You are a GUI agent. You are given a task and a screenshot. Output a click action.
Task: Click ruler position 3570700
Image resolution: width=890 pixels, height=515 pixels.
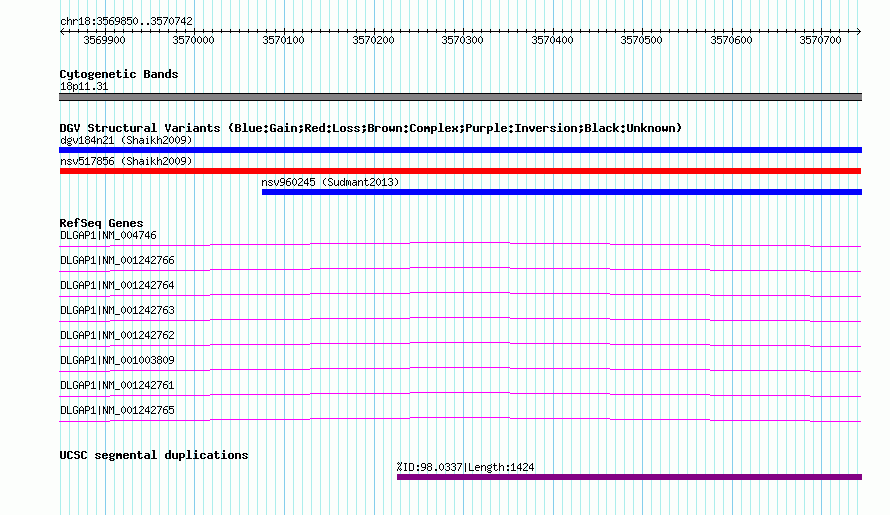[821, 40]
